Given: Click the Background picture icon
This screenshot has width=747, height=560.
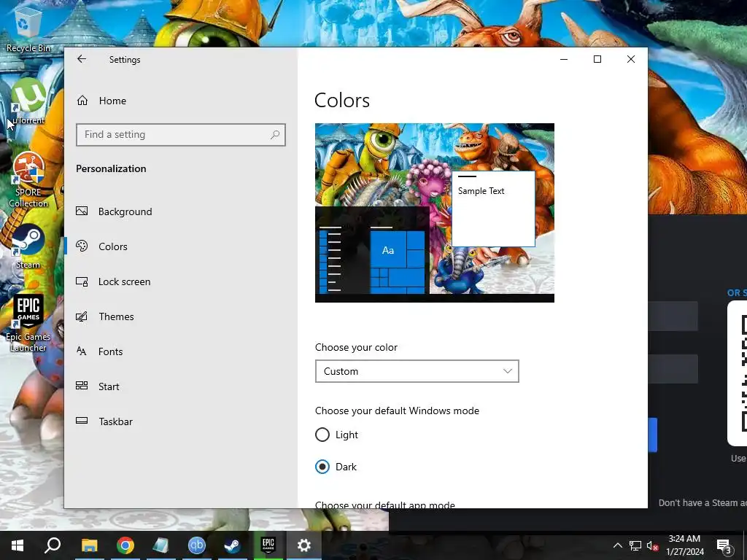Looking at the screenshot, I should (82, 211).
